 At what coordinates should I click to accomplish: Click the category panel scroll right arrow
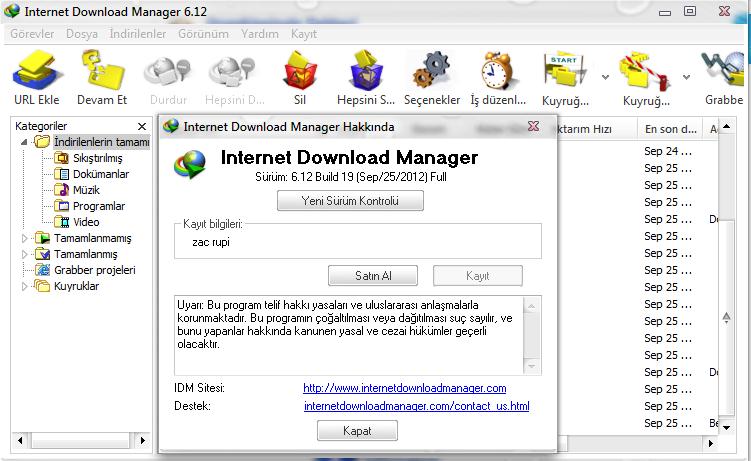(x=142, y=440)
